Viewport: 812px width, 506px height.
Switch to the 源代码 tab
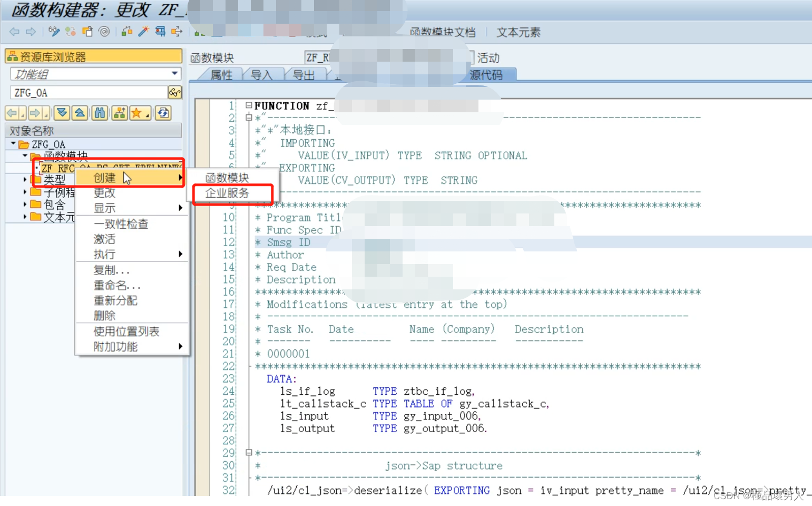coord(486,75)
